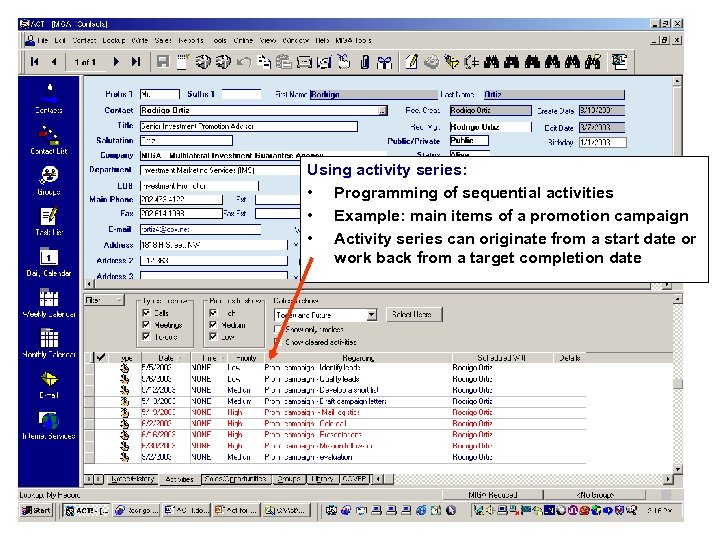720x540 pixels.
Task: Enable Show cleared activities checkbox
Action: pyautogui.click(x=277, y=342)
